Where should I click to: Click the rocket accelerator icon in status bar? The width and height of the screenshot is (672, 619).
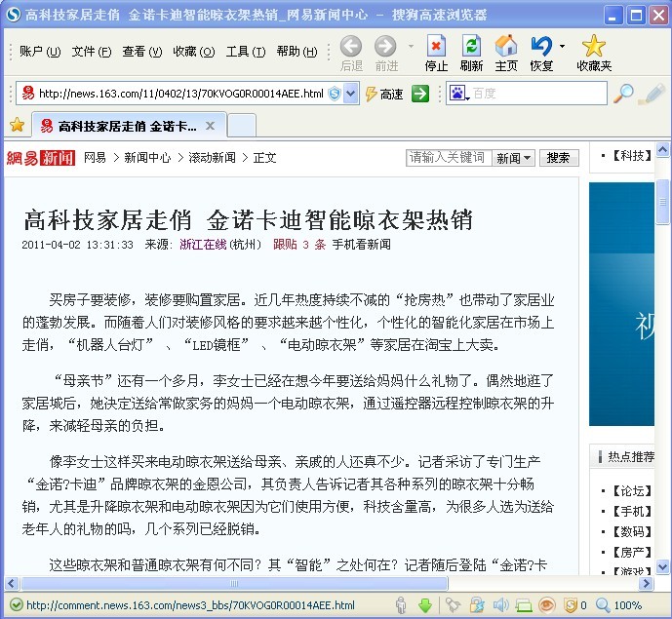453,604
